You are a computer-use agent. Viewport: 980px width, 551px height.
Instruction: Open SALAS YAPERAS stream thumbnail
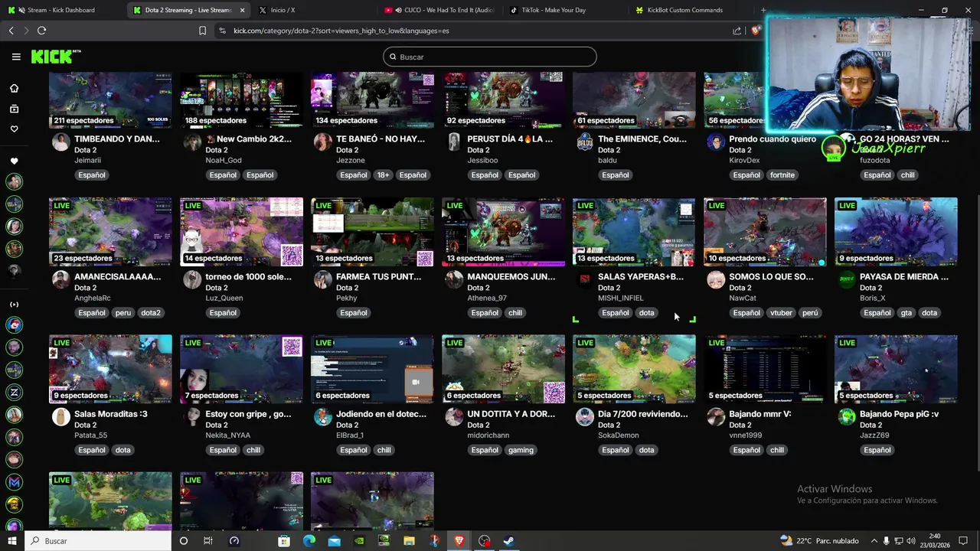634,232
